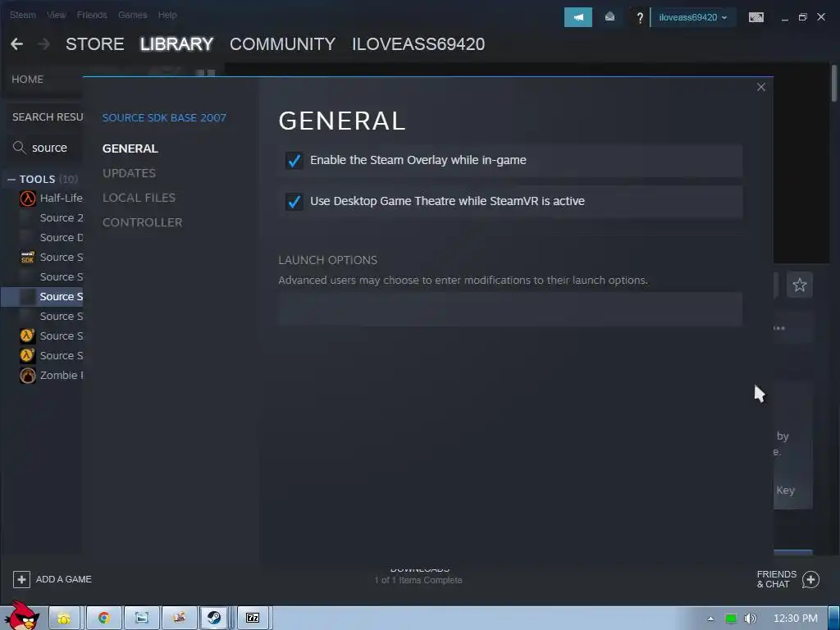Go forward with the right arrow
The height and width of the screenshot is (630, 840).
(44, 44)
